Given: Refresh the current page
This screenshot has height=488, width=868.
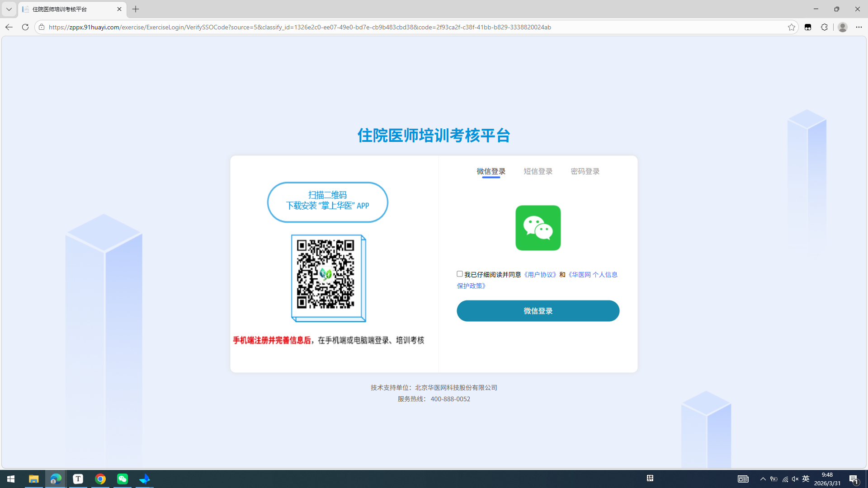Looking at the screenshot, I should coord(25,27).
